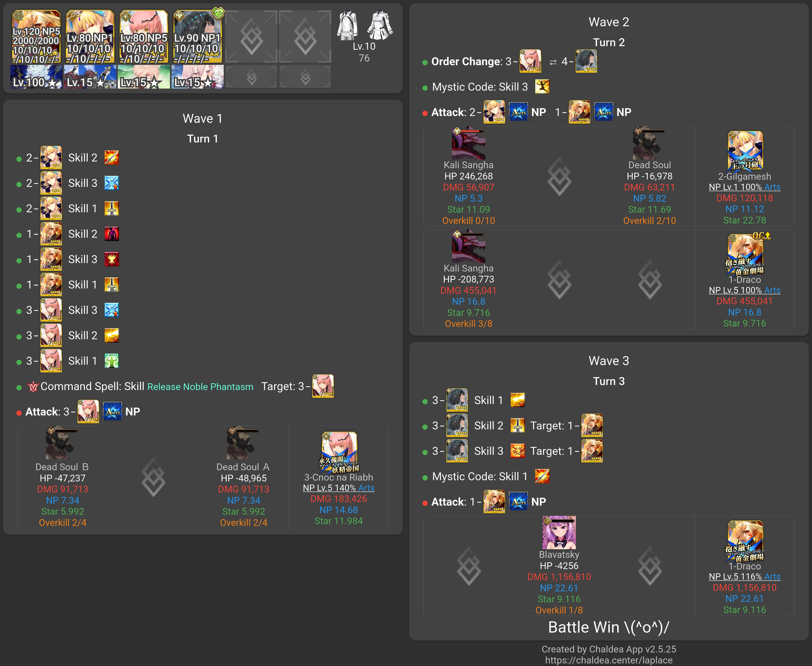This screenshot has height=666, width=812.
Task: Open NP Lv.5 116% Arts link in Wave 3
Action: pos(744,577)
